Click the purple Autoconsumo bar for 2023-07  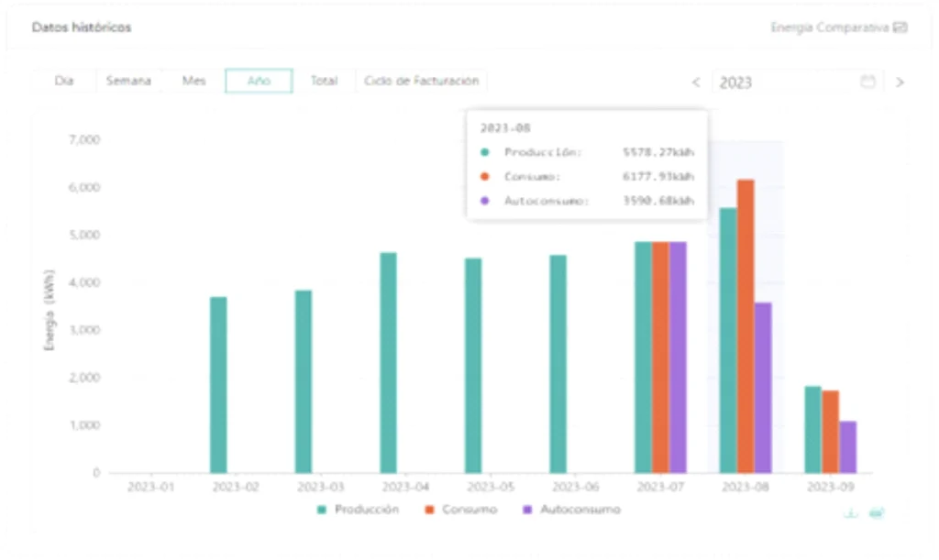point(678,357)
